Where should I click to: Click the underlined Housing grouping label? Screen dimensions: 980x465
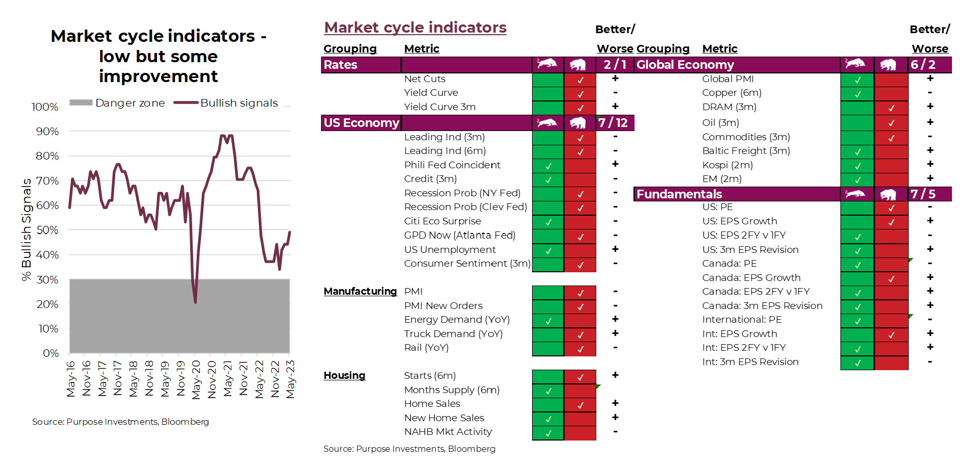pos(345,375)
